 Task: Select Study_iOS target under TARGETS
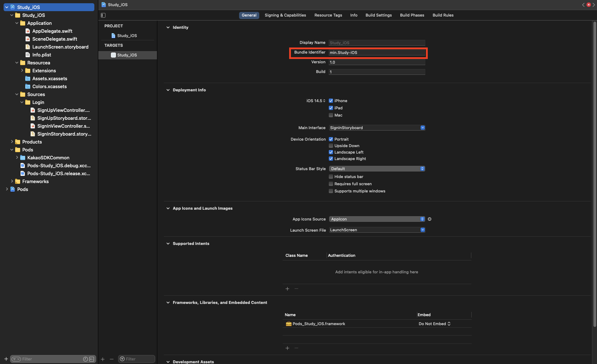(127, 55)
